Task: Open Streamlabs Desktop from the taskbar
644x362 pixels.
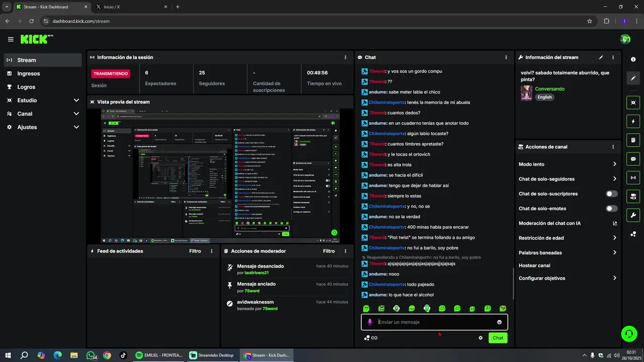Action: (x=212, y=355)
